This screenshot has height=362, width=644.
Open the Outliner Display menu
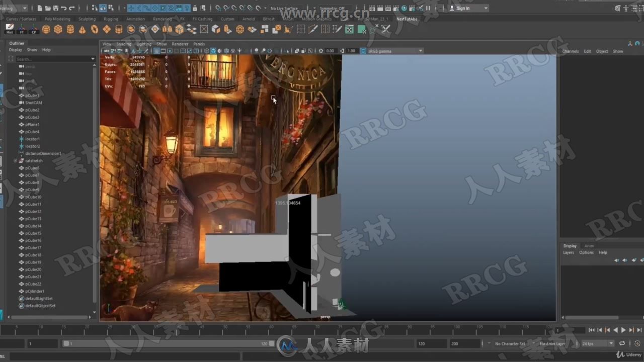(x=16, y=50)
